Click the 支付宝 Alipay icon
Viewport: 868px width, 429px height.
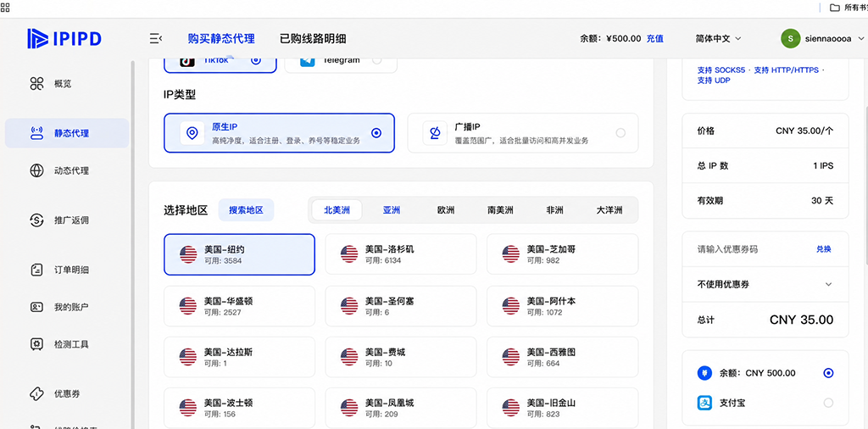[704, 403]
